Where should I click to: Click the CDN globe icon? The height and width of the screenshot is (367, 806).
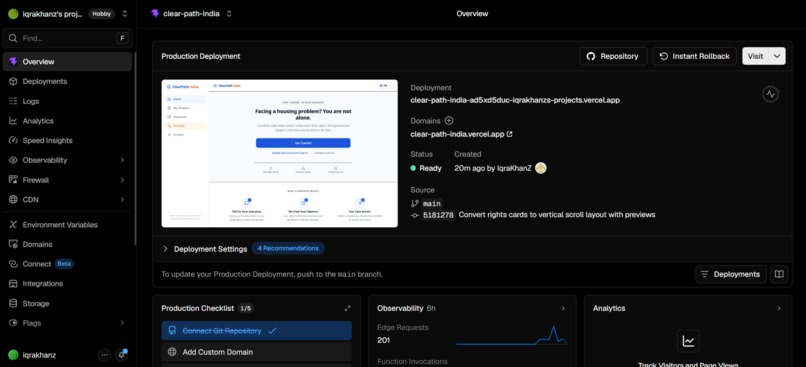click(13, 199)
